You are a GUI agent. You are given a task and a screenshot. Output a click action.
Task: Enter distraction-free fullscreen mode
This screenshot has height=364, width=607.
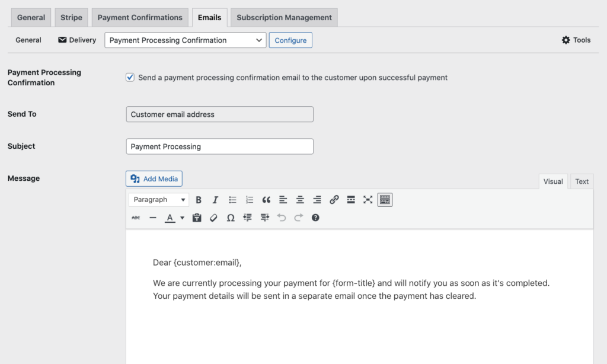(368, 200)
